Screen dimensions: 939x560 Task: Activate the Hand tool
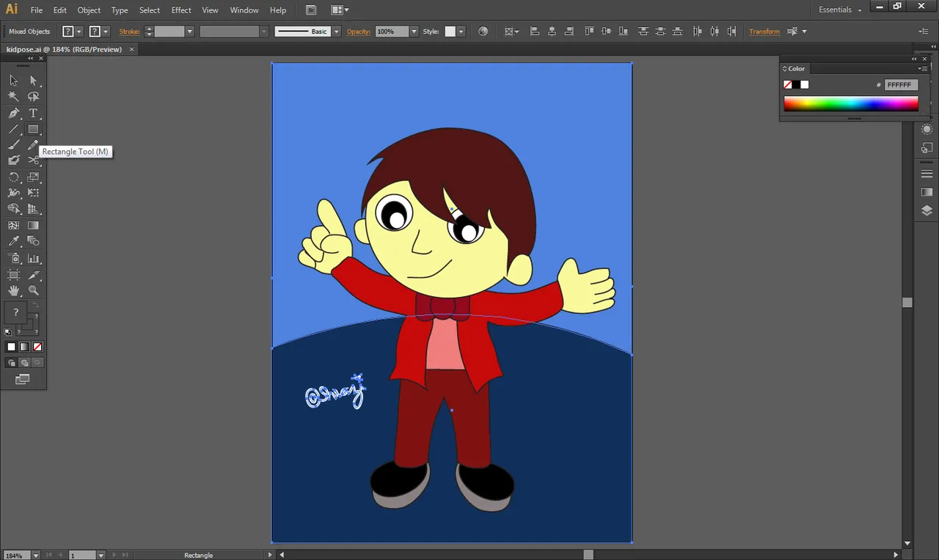pos(13,290)
